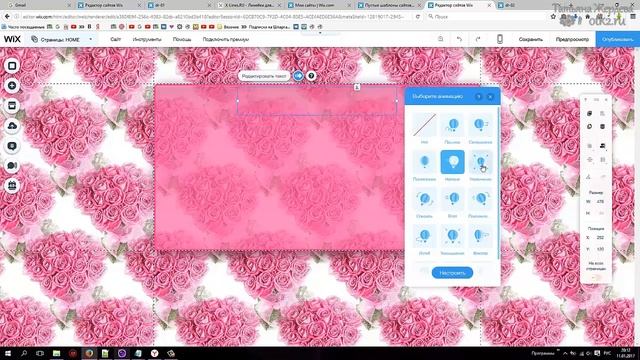Click help icon next to animation icon
The width and height of the screenshot is (640, 360).
point(311,76)
